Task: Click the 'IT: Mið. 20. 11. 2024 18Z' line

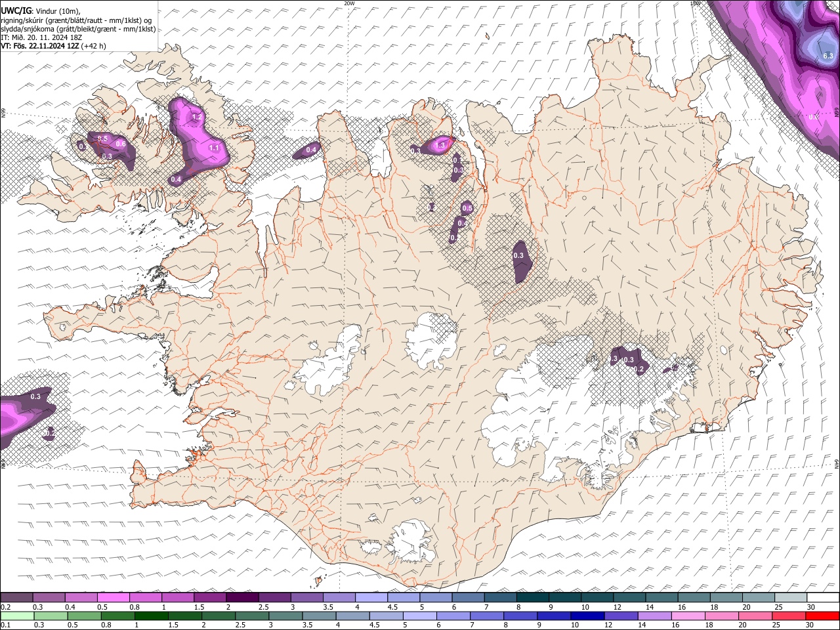Action: pyautogui.click(x=41, y=37)
